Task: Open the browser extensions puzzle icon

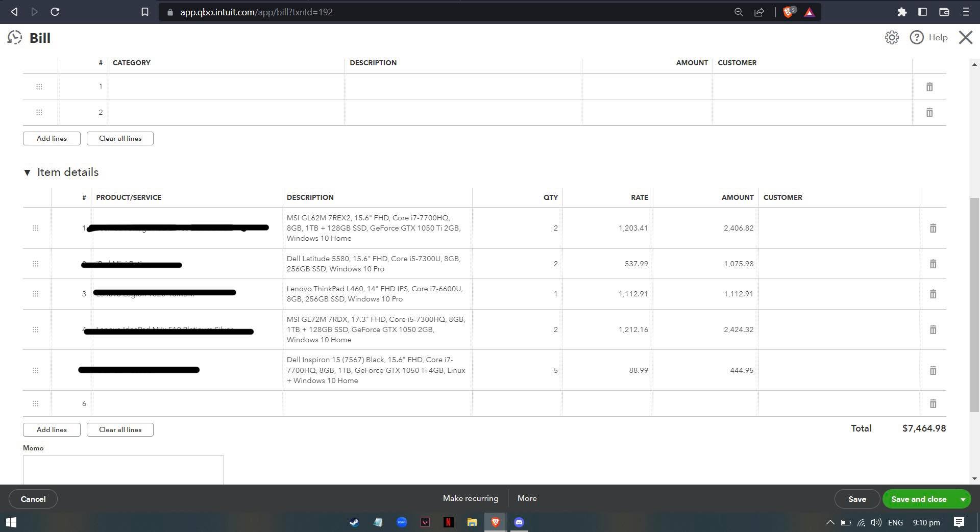Action: [902, 12]
